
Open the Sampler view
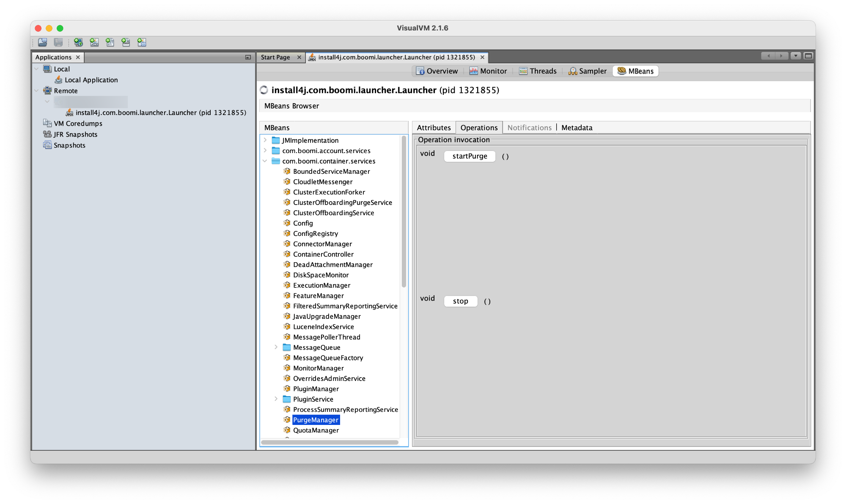pyautogui.click(x=588, y=71)
